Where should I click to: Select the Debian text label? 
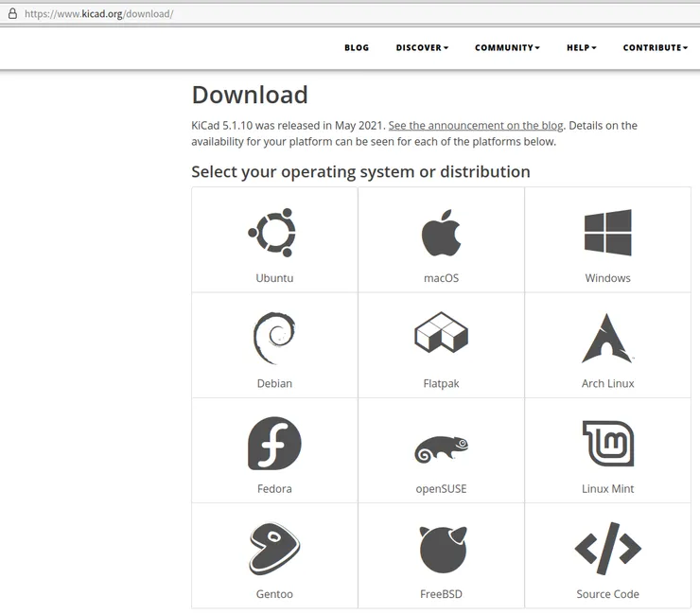(274, 383)
